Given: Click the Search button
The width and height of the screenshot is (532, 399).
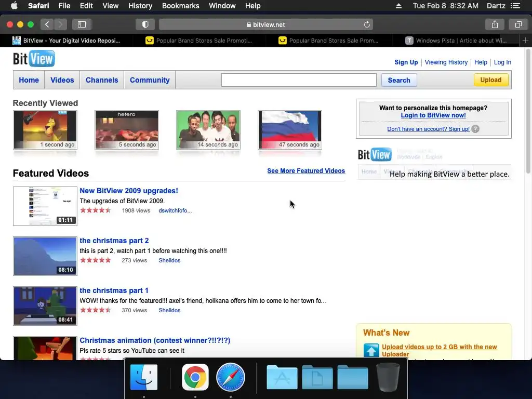Looking at the screenshot, I should point(399,80).
